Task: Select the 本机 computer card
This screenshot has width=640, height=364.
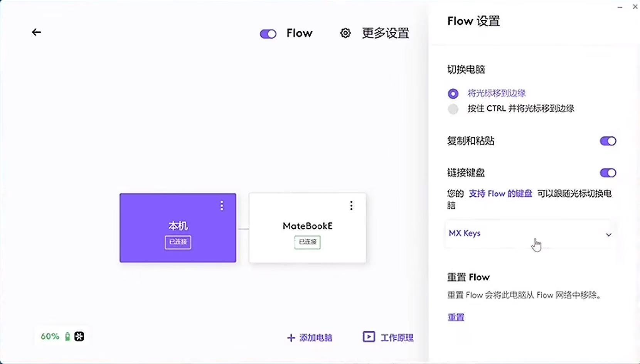Action: coord(178,228)
